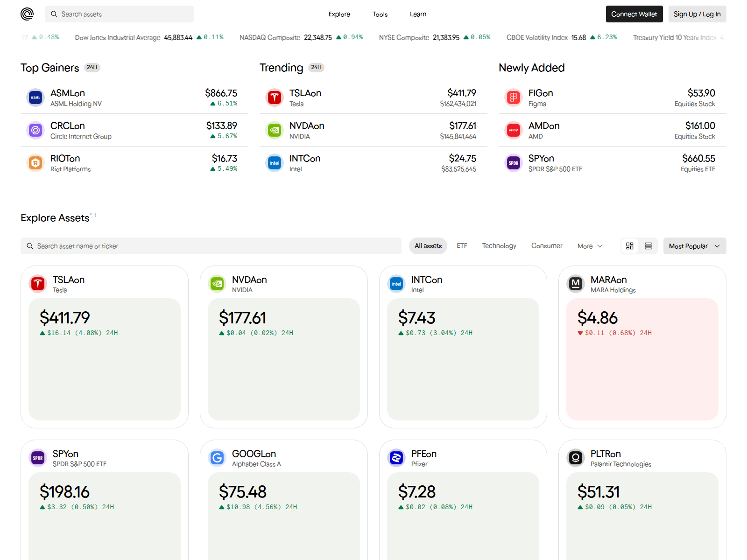The width and height of the screenshot is (747, 560).
Task: Focus the Search asset name or ticker field
Action: [x=211, y=246]
